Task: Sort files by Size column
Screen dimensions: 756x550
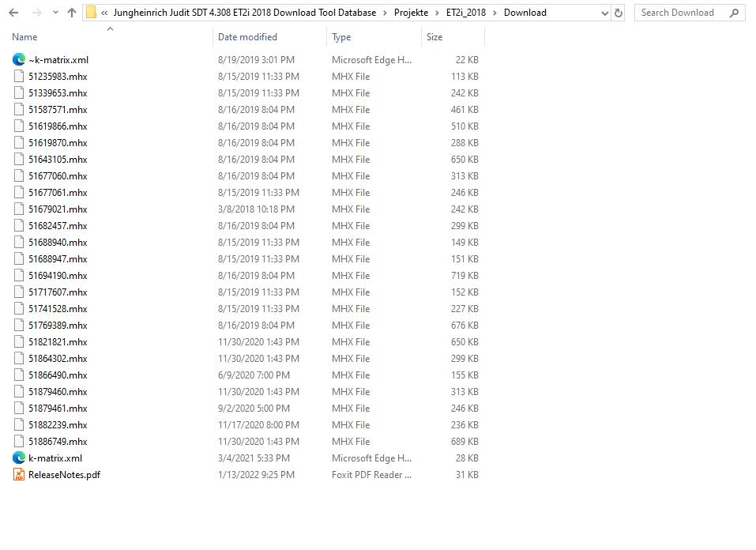Action: tap(434, 37)
